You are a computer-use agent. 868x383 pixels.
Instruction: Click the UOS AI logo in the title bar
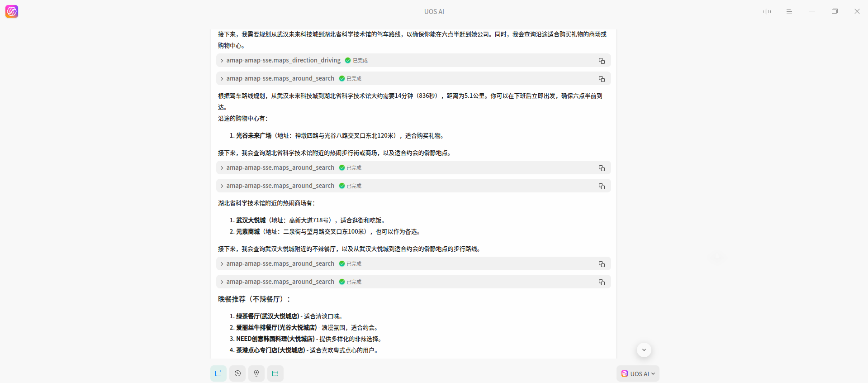[12, 11]
